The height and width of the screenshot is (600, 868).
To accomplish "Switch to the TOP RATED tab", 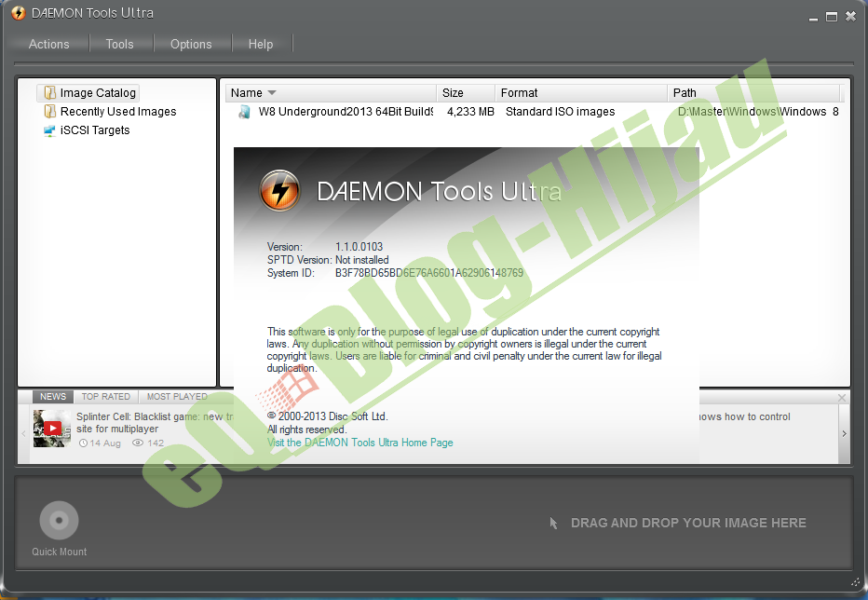I will pyautogui.click(x=105, y=396).
